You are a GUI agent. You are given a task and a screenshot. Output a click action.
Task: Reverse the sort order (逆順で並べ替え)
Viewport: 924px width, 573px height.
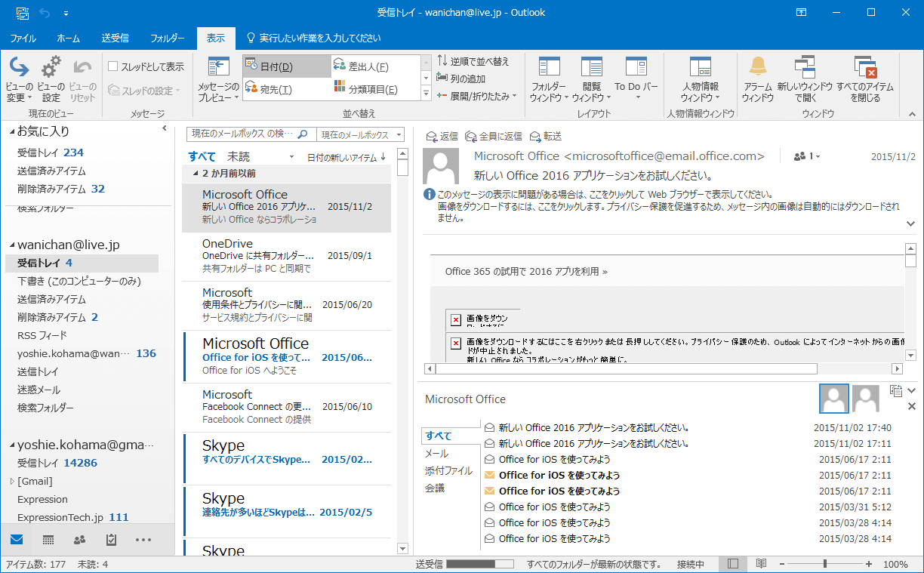pos(473,61)
